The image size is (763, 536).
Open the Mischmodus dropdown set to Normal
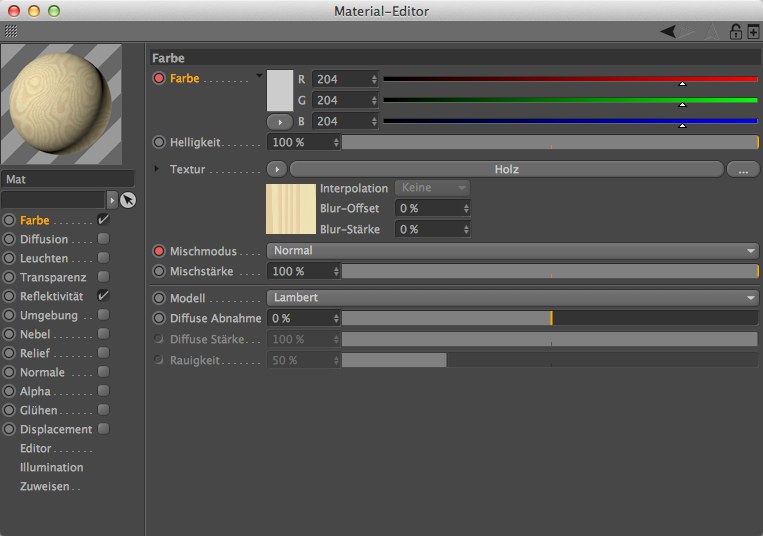512,251
